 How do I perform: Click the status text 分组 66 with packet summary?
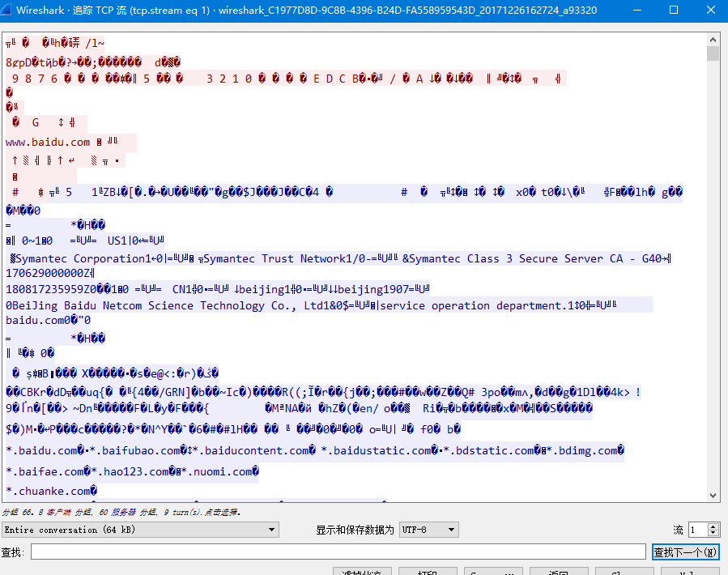click(121, 513)
